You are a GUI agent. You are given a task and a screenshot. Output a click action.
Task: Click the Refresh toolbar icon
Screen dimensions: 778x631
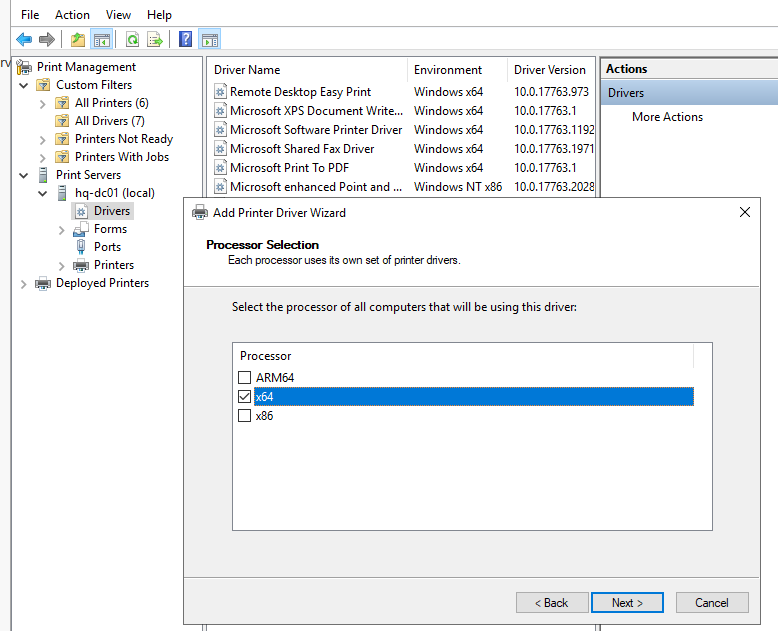pos(132,40)
